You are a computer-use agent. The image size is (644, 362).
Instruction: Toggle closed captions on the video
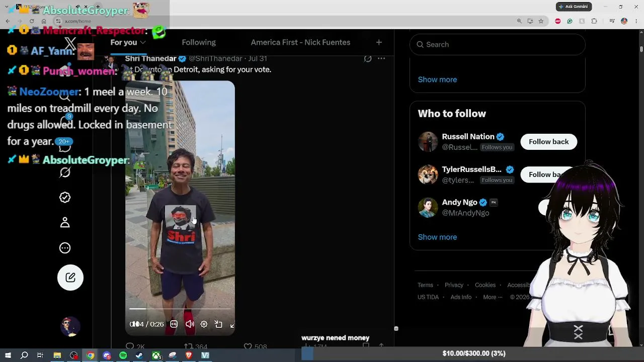[x=174, y=324]
